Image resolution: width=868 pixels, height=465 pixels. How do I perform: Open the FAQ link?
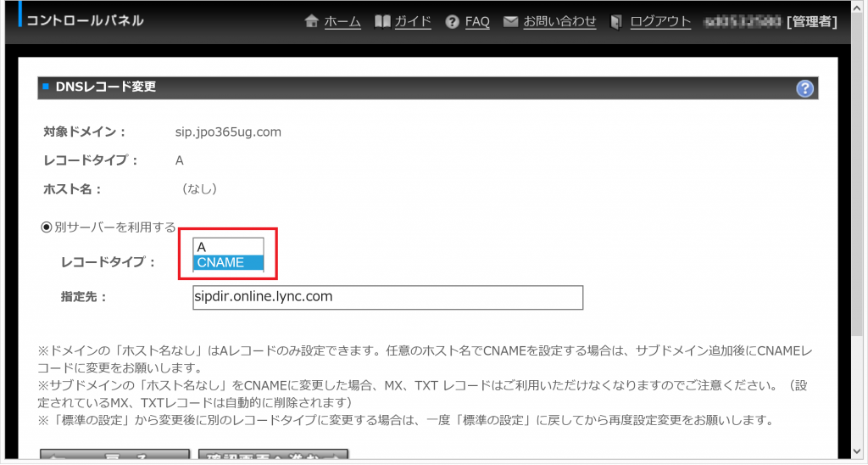477,21
